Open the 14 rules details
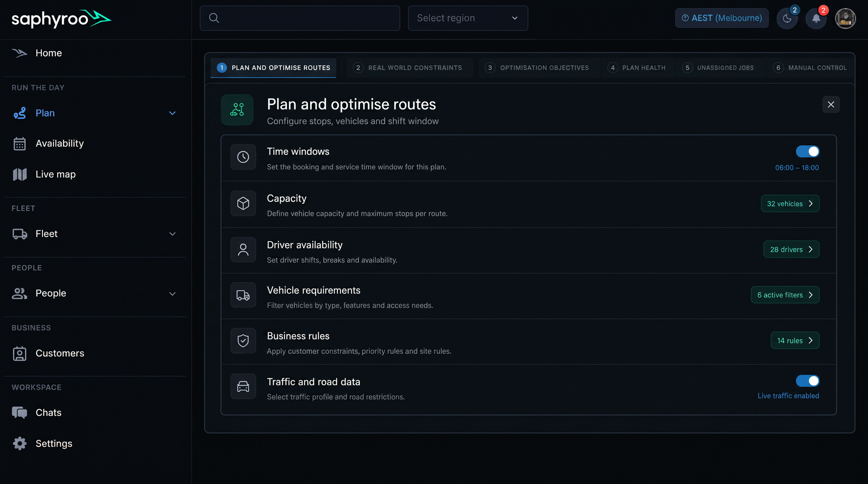Viewport: 868px width, 484px height. 795,341
